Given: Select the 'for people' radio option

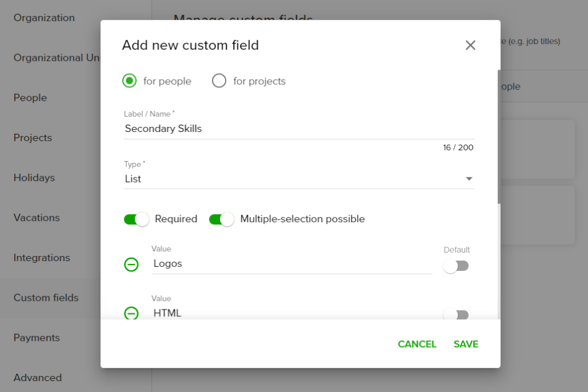Looking at the screenshot, I should (x=129, y=81).
